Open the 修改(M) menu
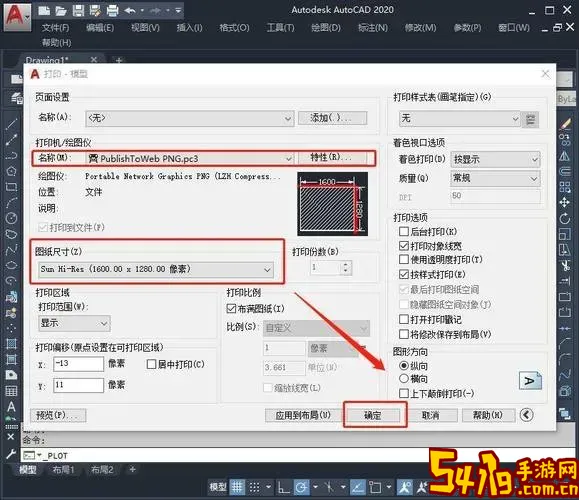This screenshot has width=579, height=500. coord(421,28)
